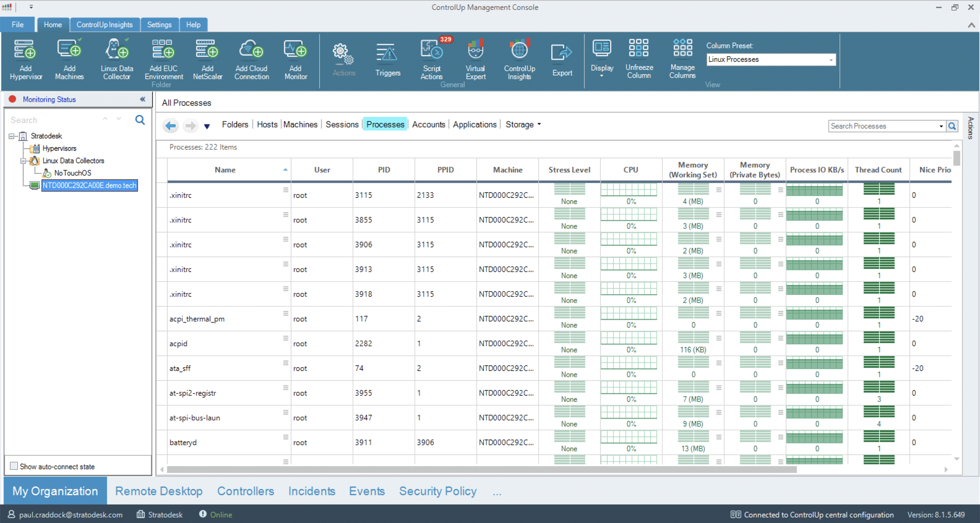The width and height of the screenshot is (980, 523).
Task: Open the quick access toolbar dropdown
Action: tap(31, 7)
